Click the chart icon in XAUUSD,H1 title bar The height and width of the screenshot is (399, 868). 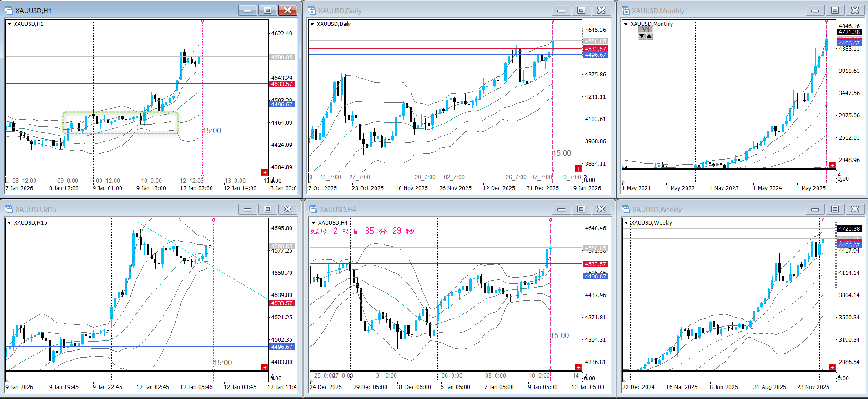click(x=9, y=10)
